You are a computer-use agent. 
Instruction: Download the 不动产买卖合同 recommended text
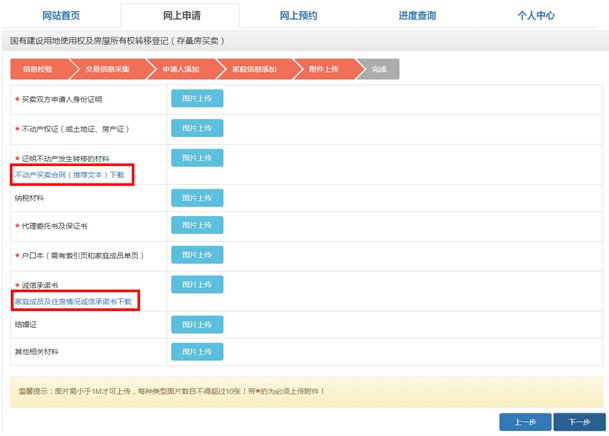pyautogui.click(x=75, y=174)
